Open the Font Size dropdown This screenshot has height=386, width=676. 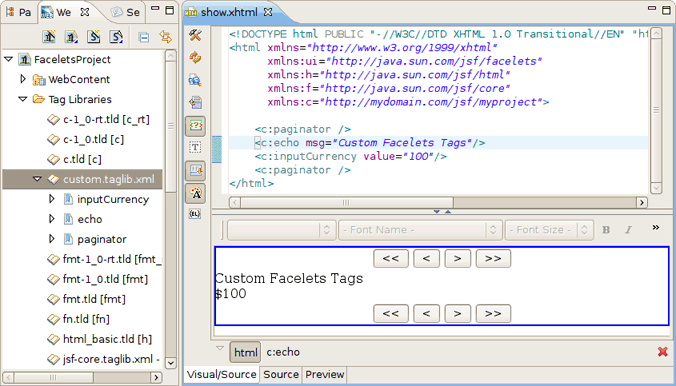[x=549, y=230]
